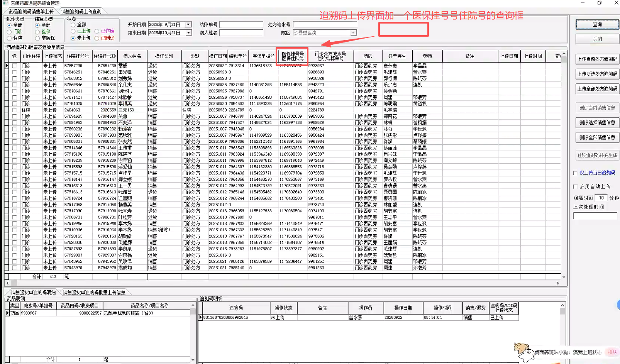Viewport: 620px width, 364px height.
Task: Open the 销售退货单追溯码批量上传信息 tab
Action: click(x=94, y=293)
